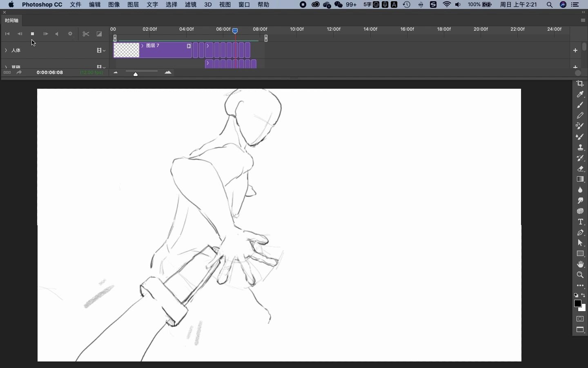Choose the Type tool
Screen dimensions: 588x368
(x=580, y=222)
